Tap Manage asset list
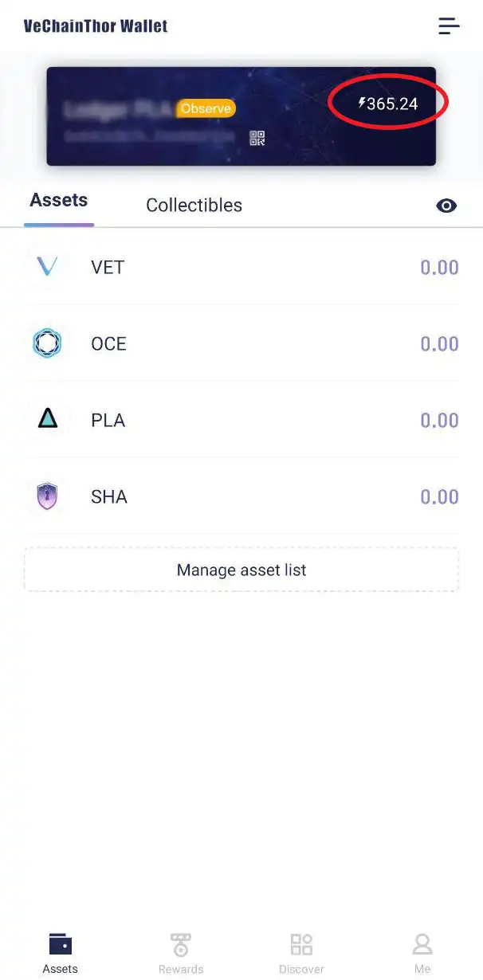This screenshot has height=980, width=483. click(x=241, y=570)
